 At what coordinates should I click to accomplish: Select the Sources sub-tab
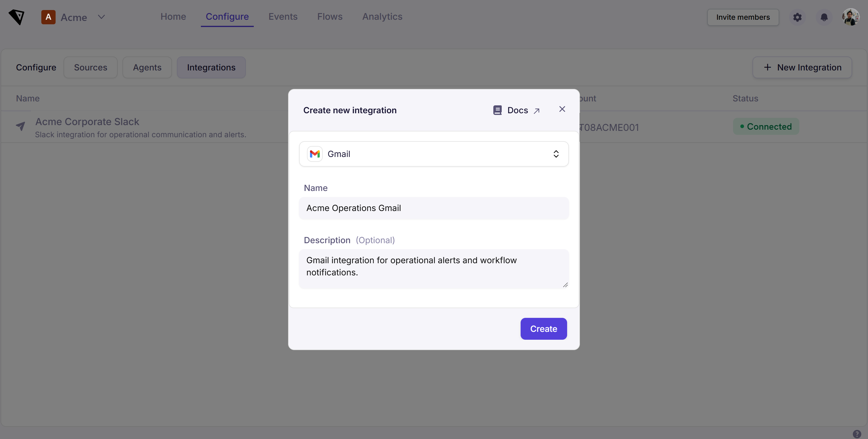90,67
